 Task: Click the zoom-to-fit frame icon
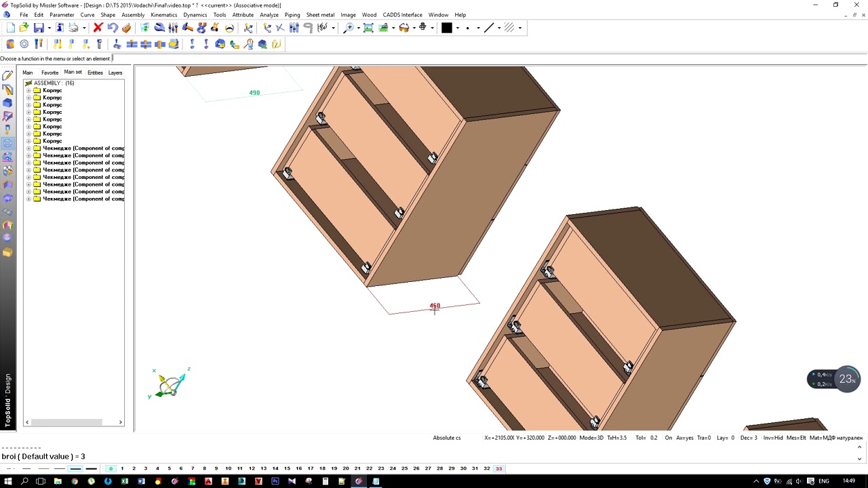(x=368, y=28)
